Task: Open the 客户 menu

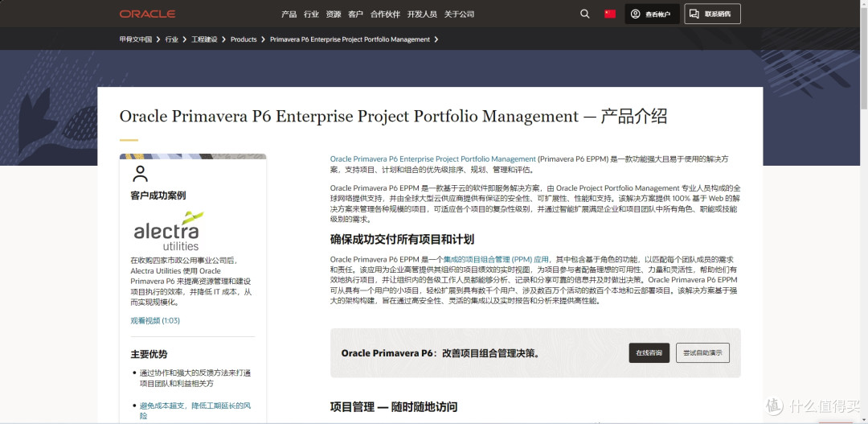Action: click(x=355, y=14)
